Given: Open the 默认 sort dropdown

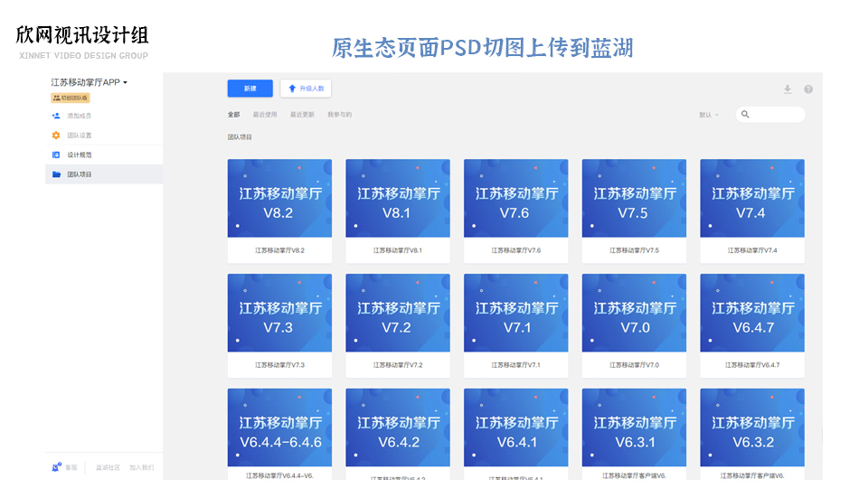Looking at the screenshot, I should click(x=709, y=115).
